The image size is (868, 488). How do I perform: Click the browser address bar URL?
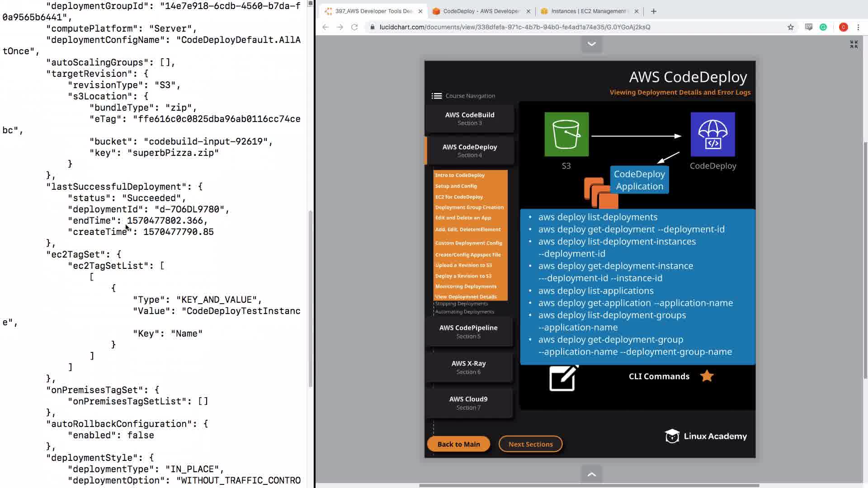514,27
